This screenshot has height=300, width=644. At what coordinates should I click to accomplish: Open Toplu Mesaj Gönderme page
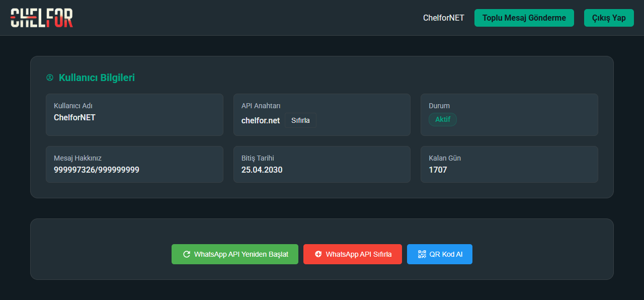524,18
